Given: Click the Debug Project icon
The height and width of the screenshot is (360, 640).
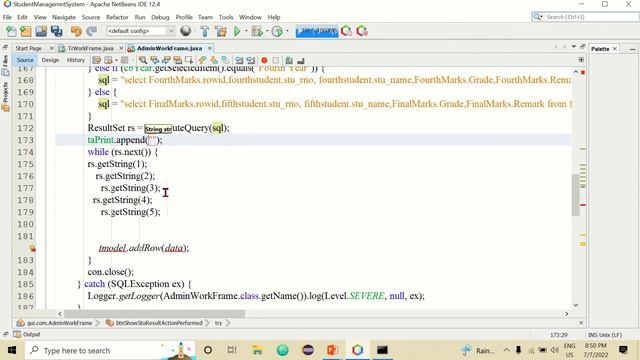Looking at the screenshot, I should point(257,31).
